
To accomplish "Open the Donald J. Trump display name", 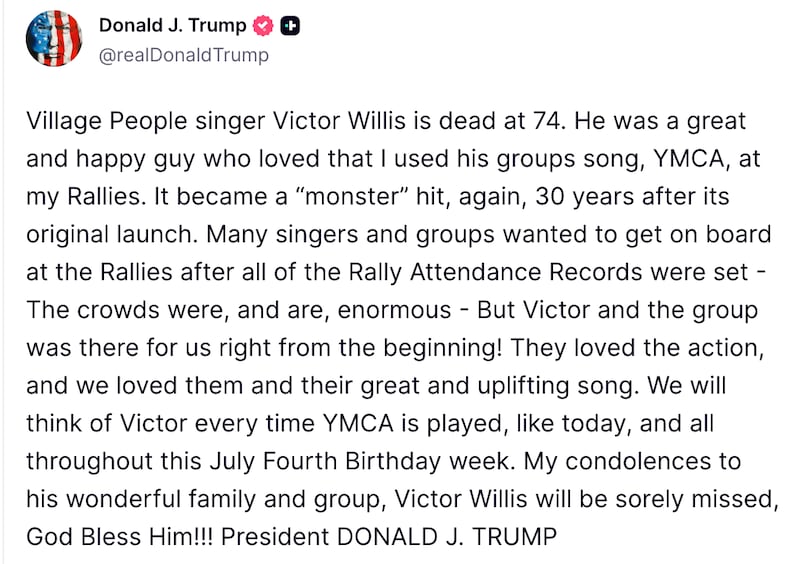I will 172,25.
